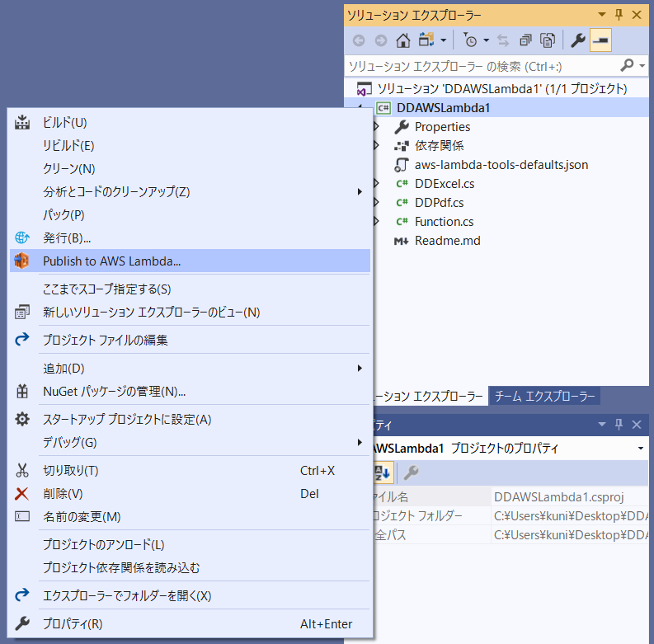
Task: Choose プロパティ(R) from context menu
Action: tap(190, 623)
